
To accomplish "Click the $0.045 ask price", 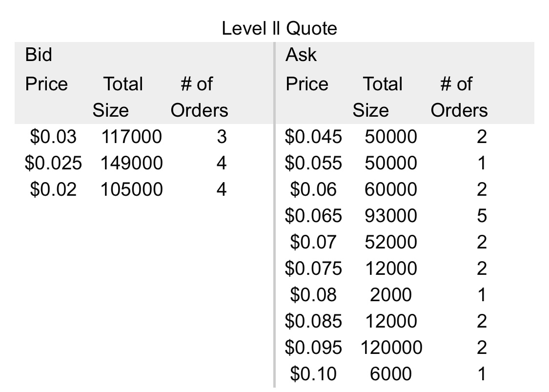I will 313,137.
